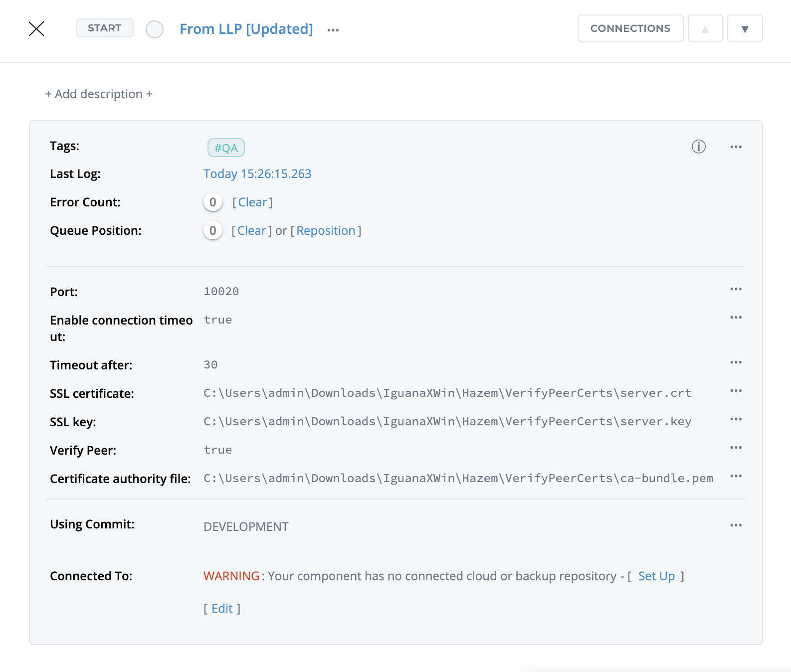Open ellipsis menu for SSL certificate
791x672 pixels.
(736, 391)
